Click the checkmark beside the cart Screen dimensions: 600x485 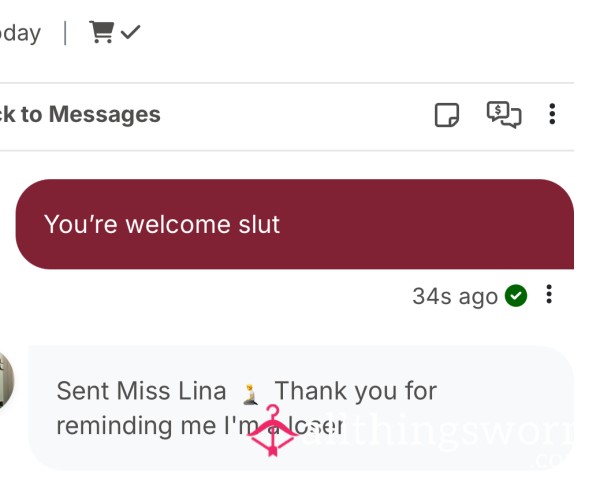[x=130, y=32]
